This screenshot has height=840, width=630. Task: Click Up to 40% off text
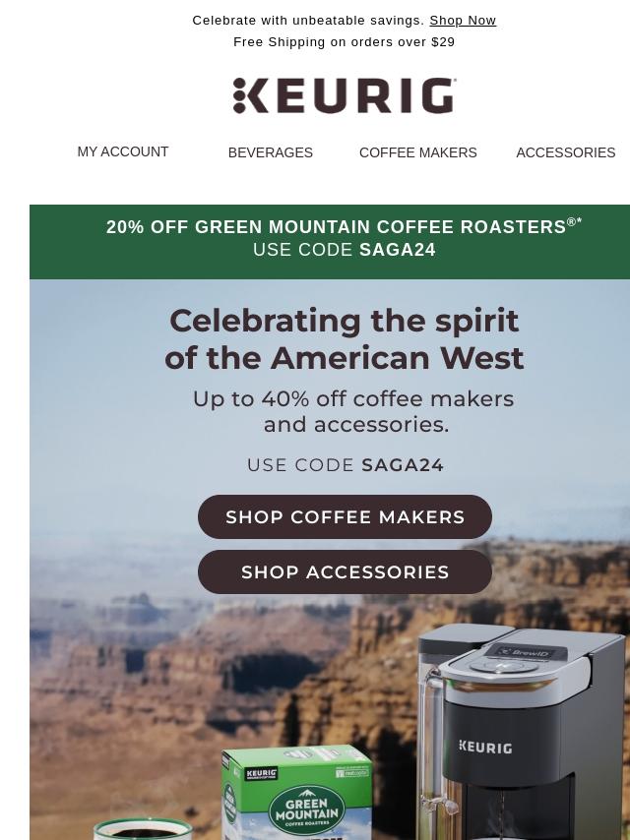coord(353,411)
